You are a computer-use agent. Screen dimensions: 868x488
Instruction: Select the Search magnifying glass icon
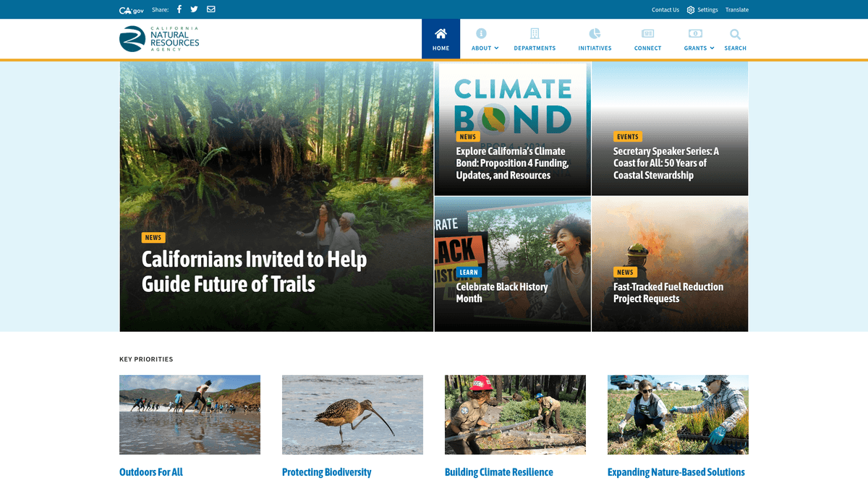(x=735, y=34)
